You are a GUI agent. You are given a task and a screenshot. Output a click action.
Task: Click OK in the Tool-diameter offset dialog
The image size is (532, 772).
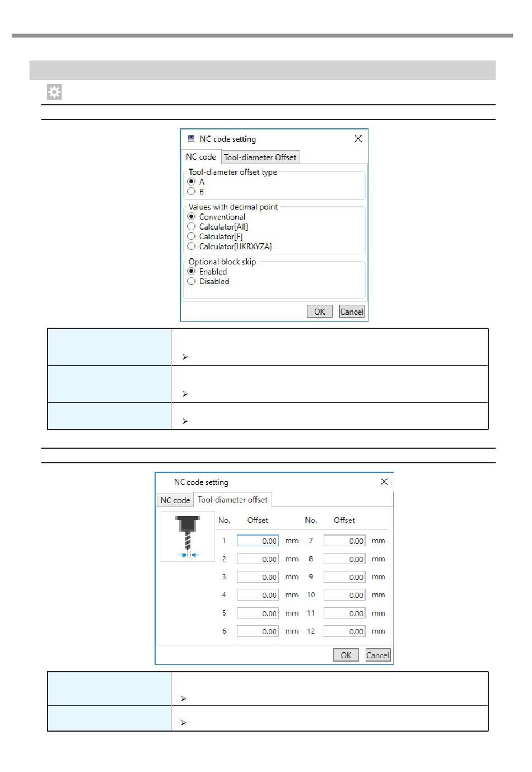coord(346,655)
